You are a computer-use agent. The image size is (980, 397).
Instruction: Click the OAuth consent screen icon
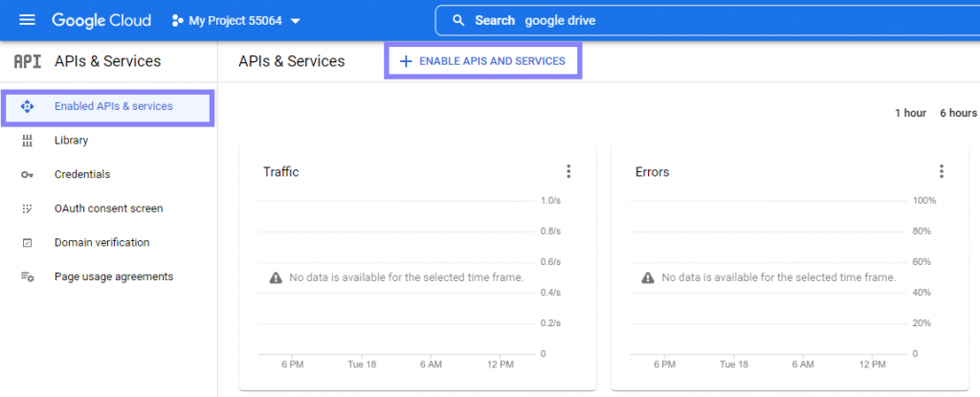27,209
